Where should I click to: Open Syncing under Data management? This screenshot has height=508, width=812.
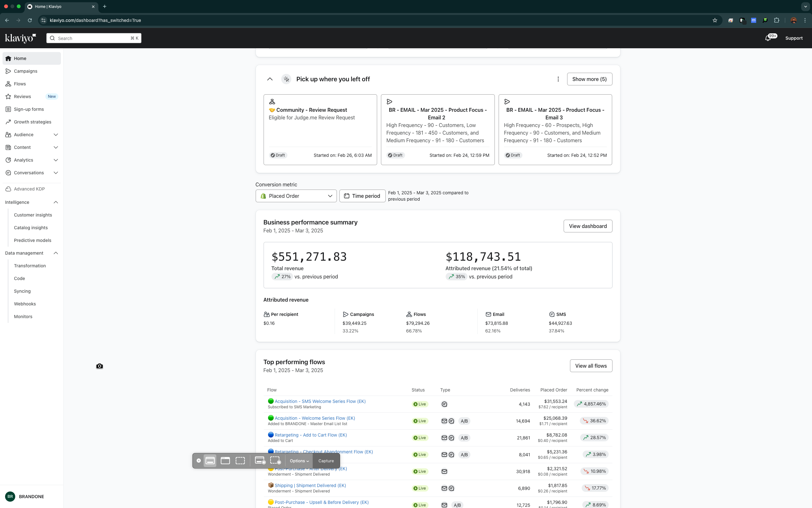[x=22, y=291]
